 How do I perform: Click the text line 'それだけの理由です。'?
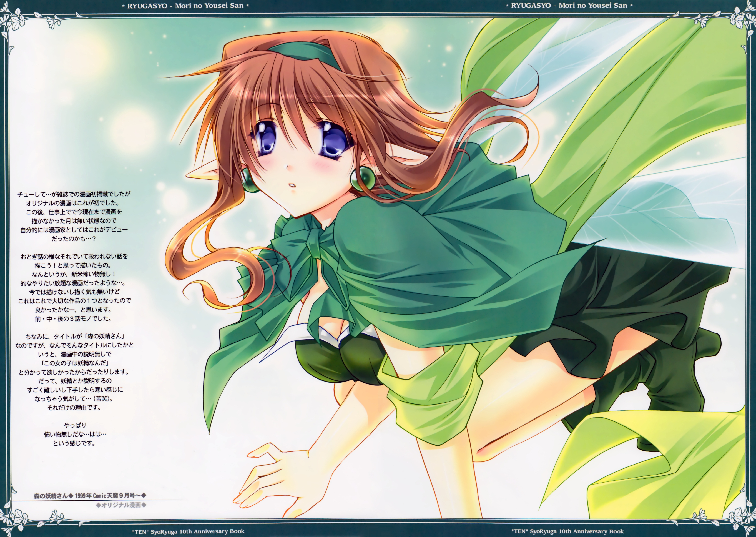pos(74,408)
